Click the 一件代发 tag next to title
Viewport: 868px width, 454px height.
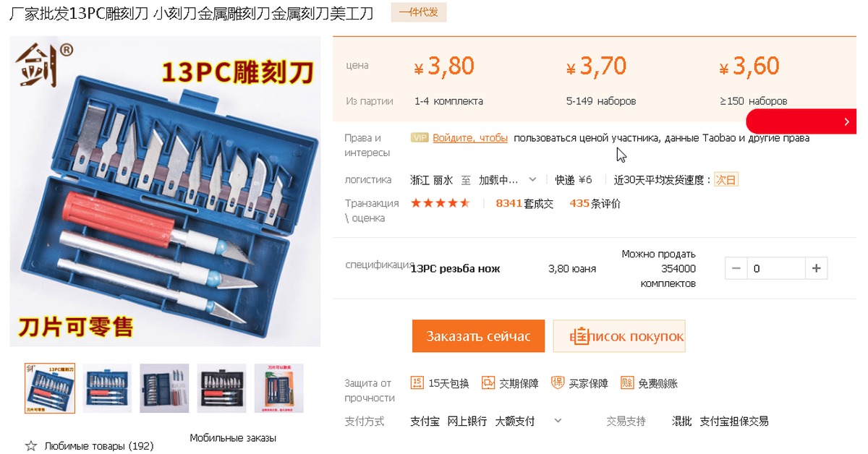pyautogui.click(x=419, y=12)
